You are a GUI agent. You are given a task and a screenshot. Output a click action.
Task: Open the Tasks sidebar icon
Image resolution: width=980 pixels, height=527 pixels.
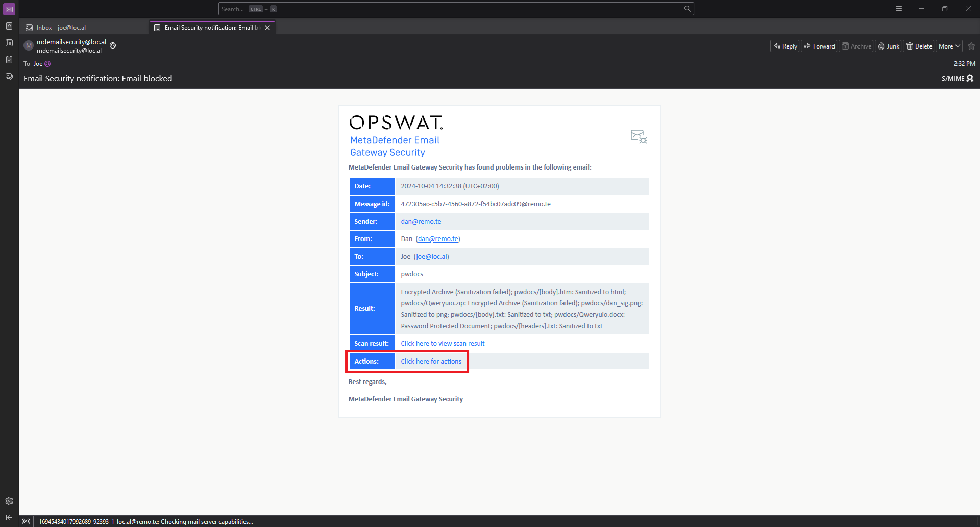point(9,60)
